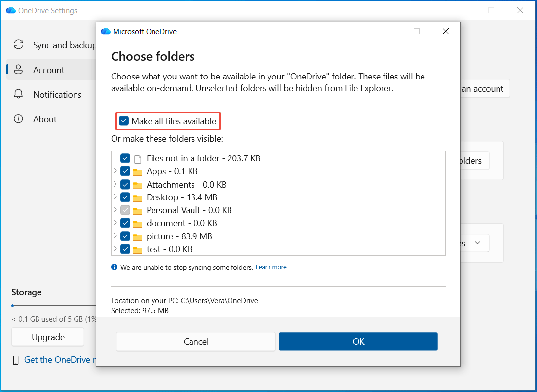Expand the test folder tree
Image resolution: width=537 pixels, height=392 pixels.
(116, 249)
